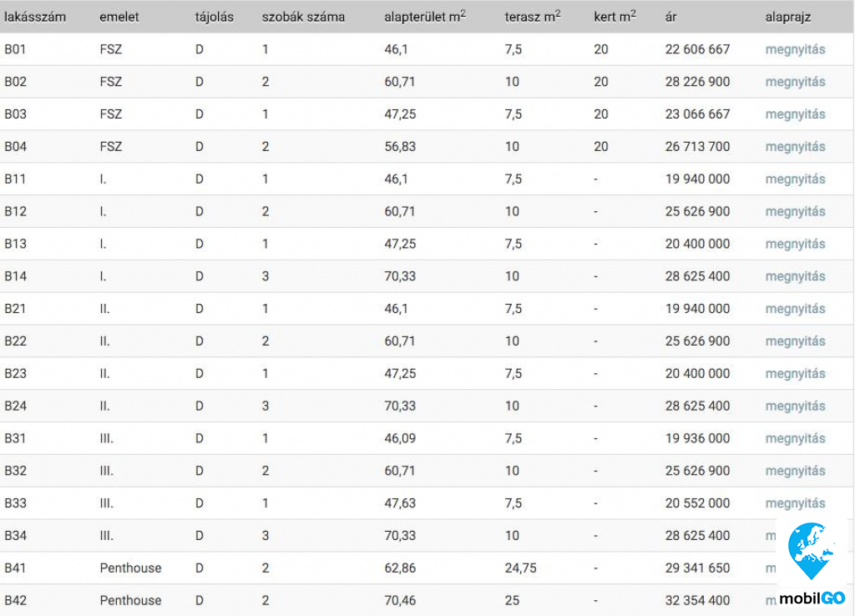
Task: Click megnyitás in the B04 row
Action: click(795, 147)
